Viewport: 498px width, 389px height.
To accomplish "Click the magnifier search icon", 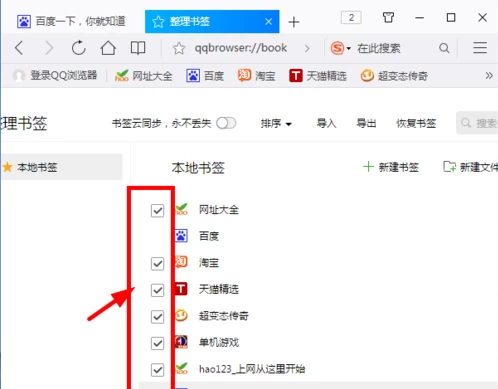I will tap(444, 48).
